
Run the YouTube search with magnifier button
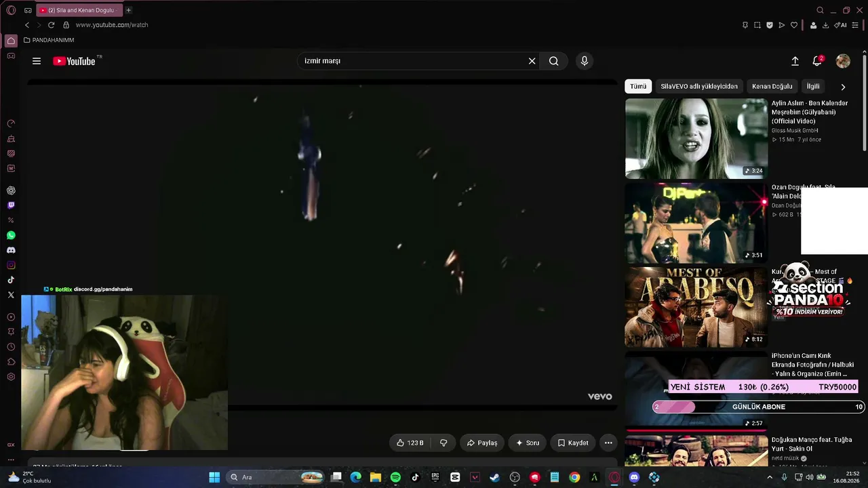tap(554, 61)
